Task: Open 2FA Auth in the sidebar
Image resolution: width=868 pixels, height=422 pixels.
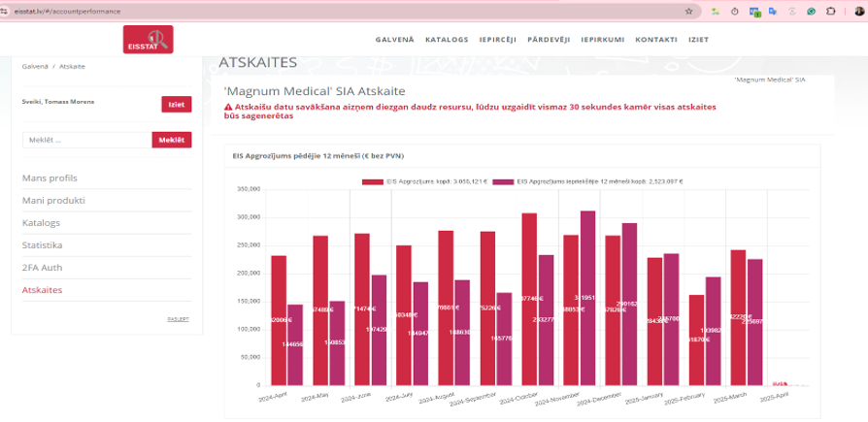Action: (42, 268)
